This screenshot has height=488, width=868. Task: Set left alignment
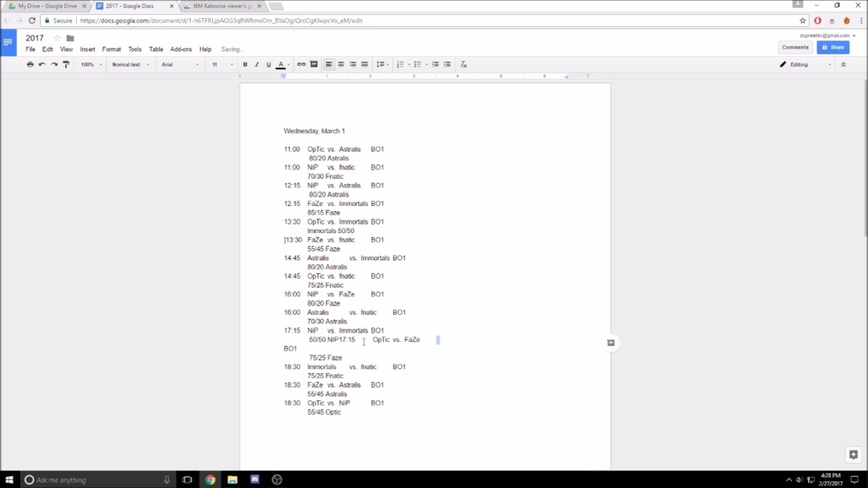[329, 64]
